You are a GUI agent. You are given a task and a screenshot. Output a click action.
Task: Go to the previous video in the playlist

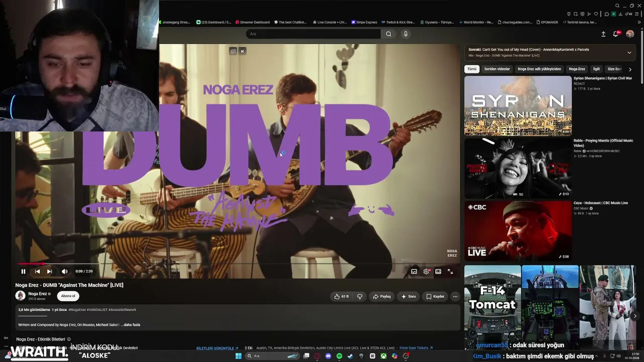pyautogui.click(x=37, y=271)
